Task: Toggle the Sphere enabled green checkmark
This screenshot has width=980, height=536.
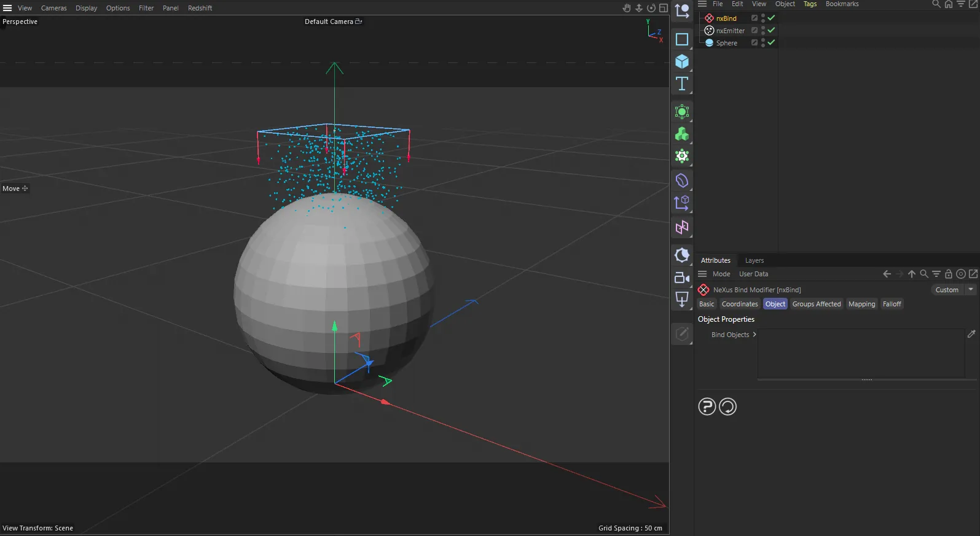Action: pos(771,42)
